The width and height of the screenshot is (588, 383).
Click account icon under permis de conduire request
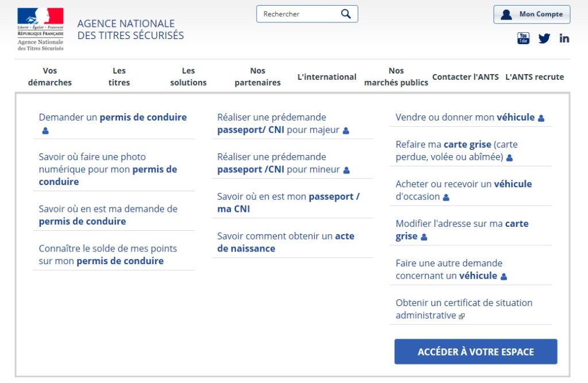45,131
